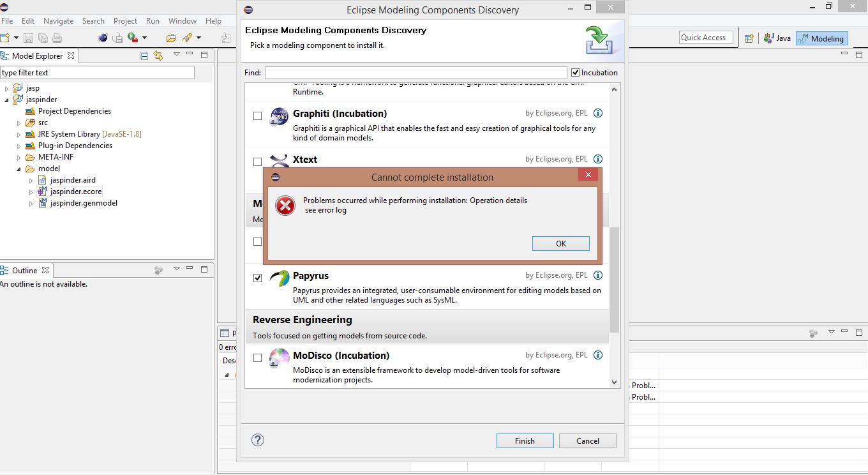Click the Run External Tools icon
This screenshot has height=475, width=868.
tap(132, 38)
